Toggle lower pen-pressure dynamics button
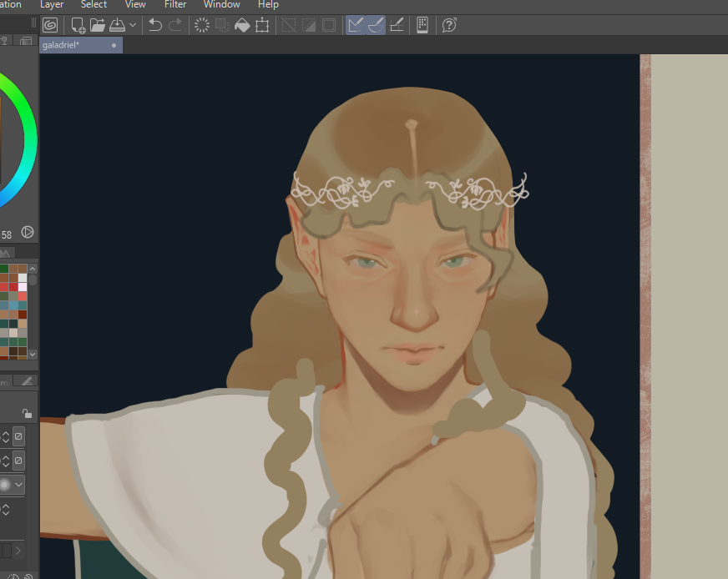 pyautogui.click(x=18, y=461)
